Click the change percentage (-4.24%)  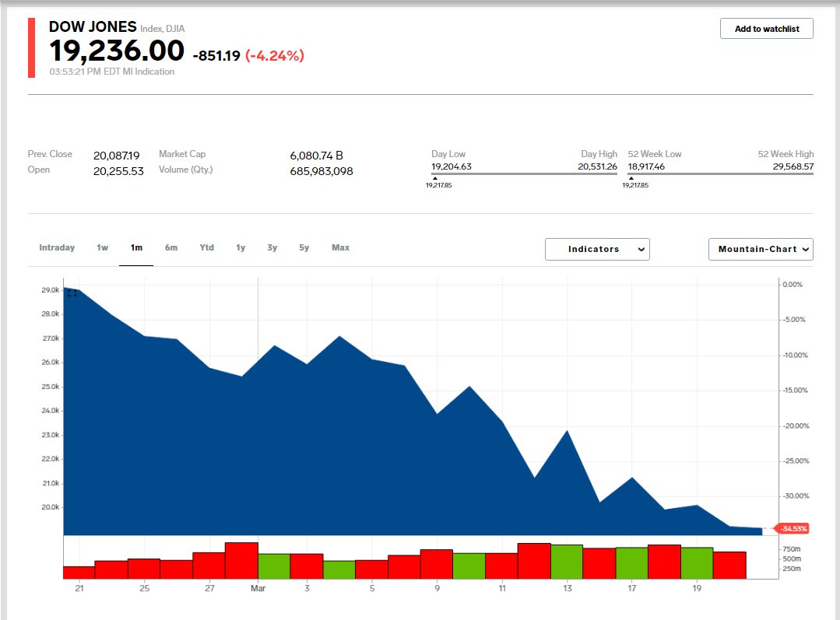(x=275, y=56)
